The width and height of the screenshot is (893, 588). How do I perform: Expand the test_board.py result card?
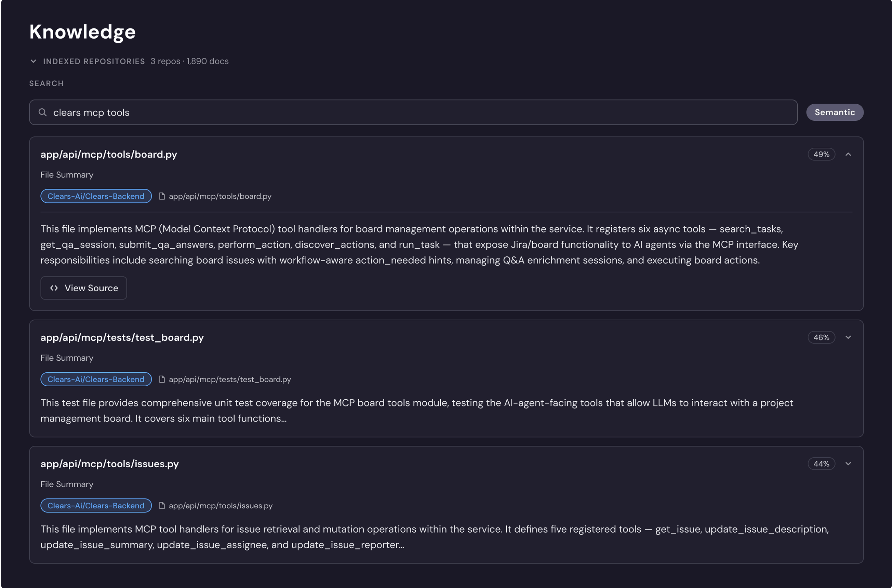(848, 337)
